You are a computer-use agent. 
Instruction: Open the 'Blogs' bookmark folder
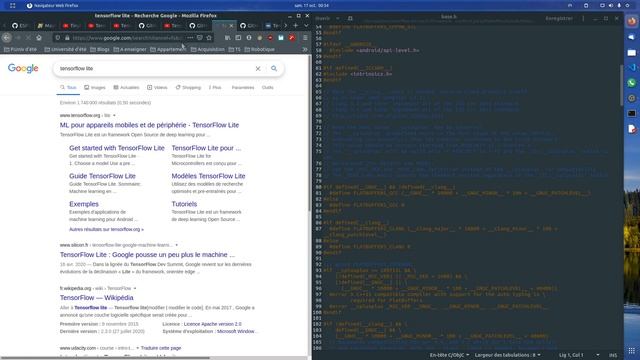(100, 49)
